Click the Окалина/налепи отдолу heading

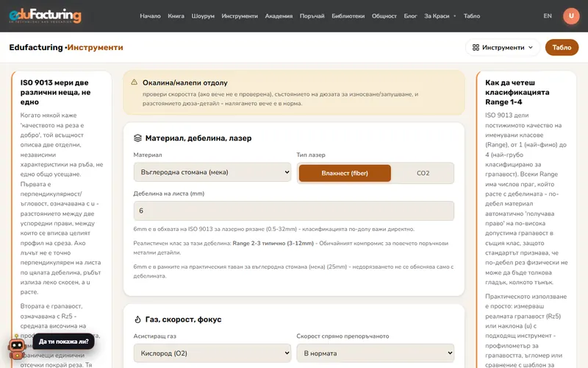click(185, 82)
